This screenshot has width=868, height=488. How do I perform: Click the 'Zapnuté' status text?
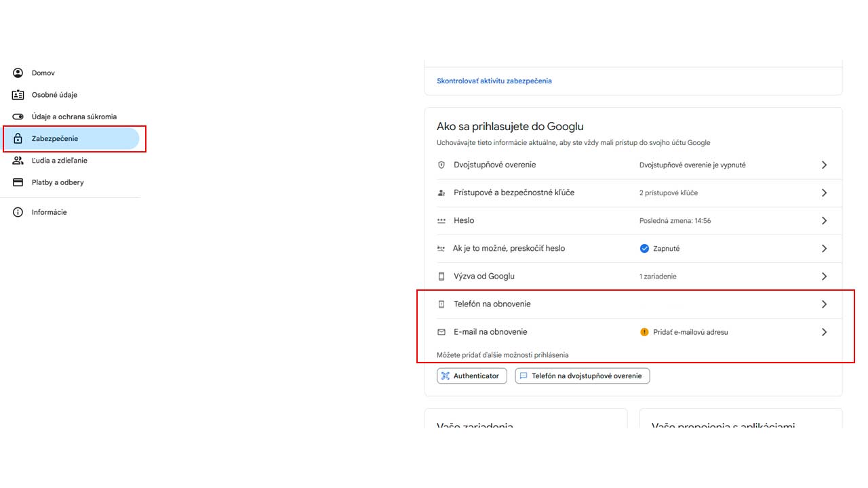(x=667, y=249)
